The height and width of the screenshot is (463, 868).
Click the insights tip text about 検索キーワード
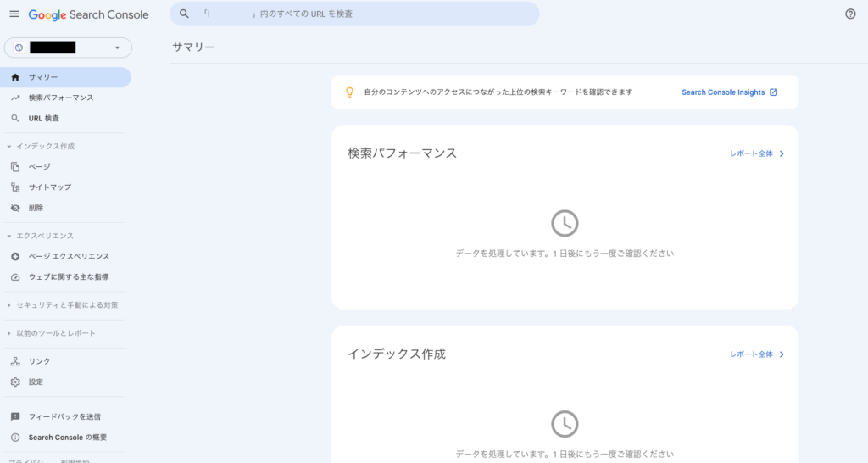click(x=498, y=92)
